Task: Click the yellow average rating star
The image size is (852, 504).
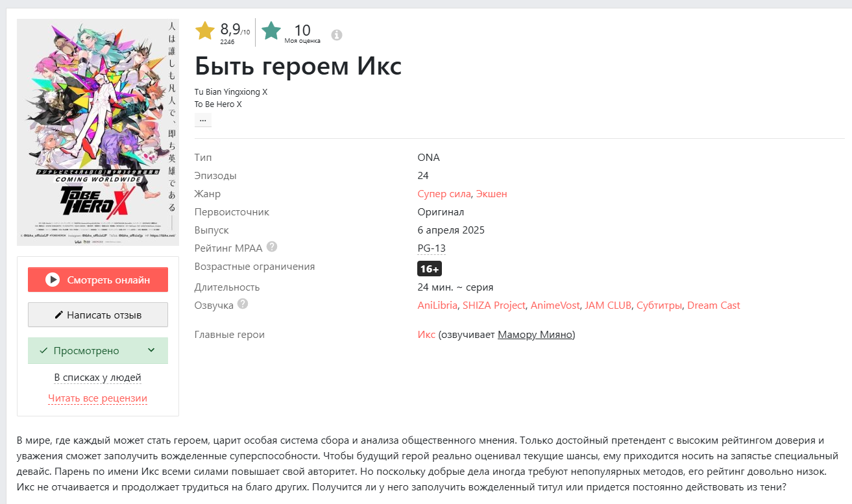Action: (205, 31)
